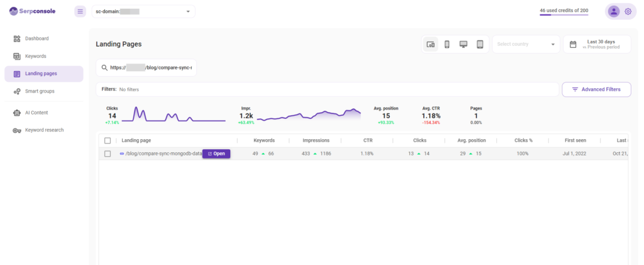
Task: Open settings gear icon
Action: (628, 11)
